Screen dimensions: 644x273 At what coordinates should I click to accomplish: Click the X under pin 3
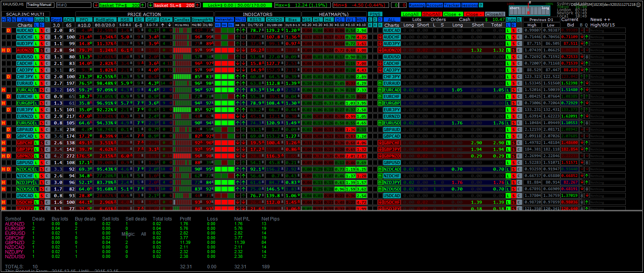click(x=380, y=25)
